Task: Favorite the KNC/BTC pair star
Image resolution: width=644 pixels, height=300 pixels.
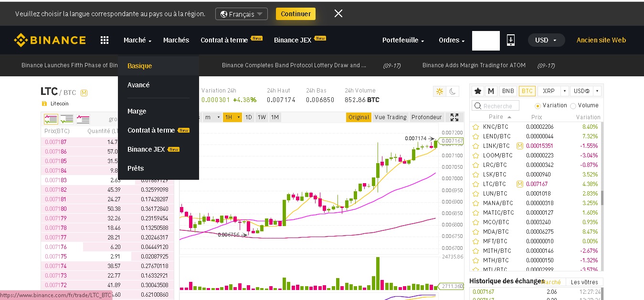Action: tap(475, 127)
